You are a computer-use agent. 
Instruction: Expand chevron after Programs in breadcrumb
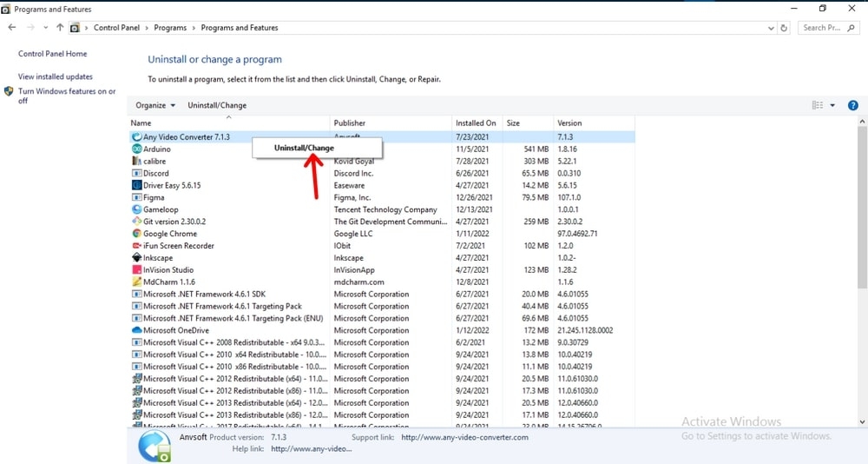point(194,28)
